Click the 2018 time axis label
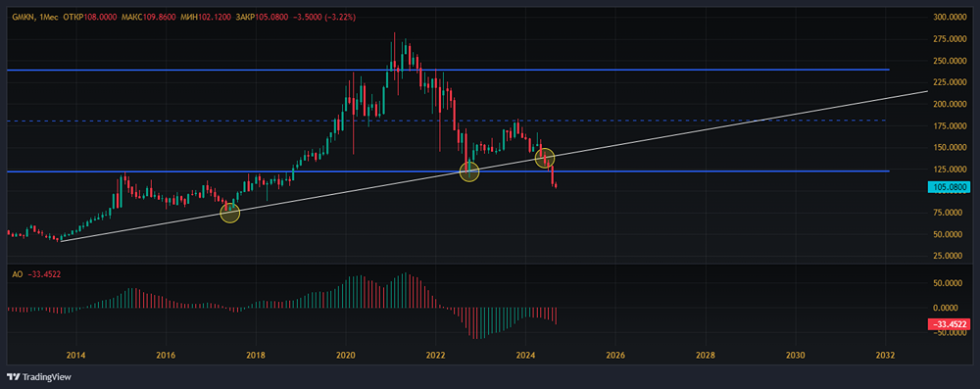The width and height of the screenshot is (980, 389). 256,356
